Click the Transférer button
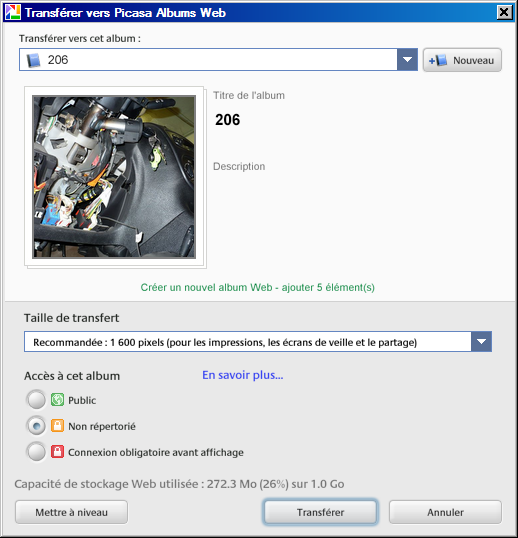The width and height of the screenshot is (518, 538). pyautogui.click(x=320, y=512)
